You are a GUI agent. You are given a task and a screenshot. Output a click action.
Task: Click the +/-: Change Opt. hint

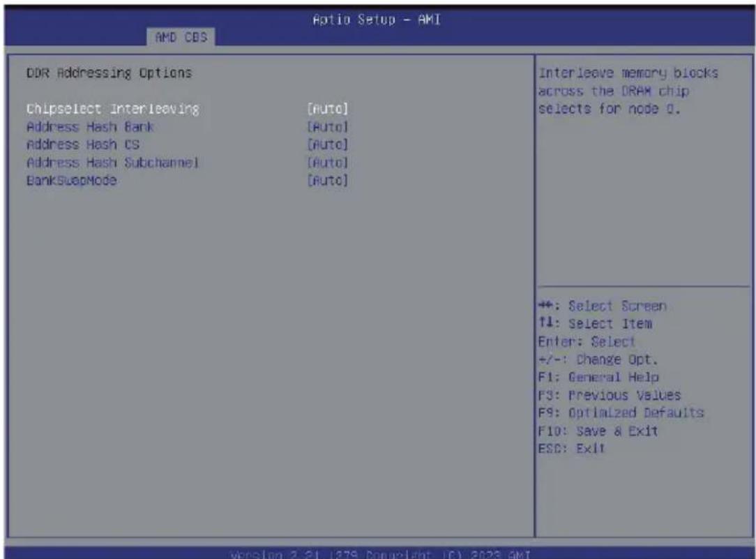click(598, 359)
